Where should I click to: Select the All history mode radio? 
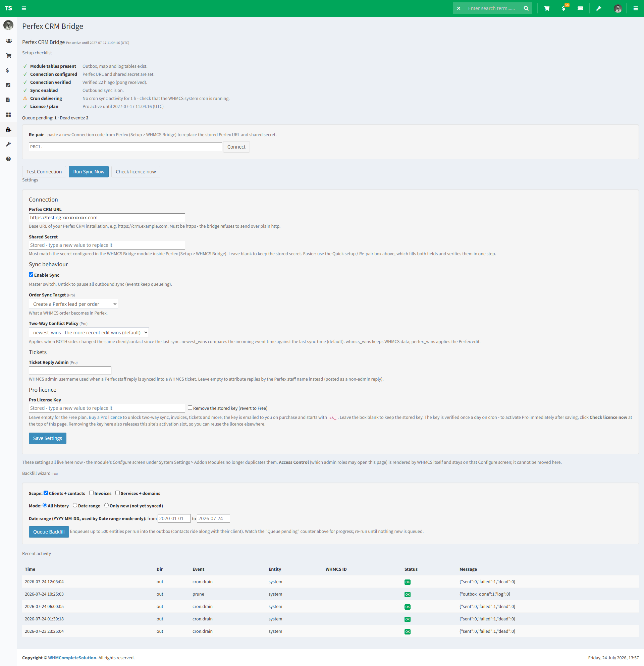[x=45, y=505]
